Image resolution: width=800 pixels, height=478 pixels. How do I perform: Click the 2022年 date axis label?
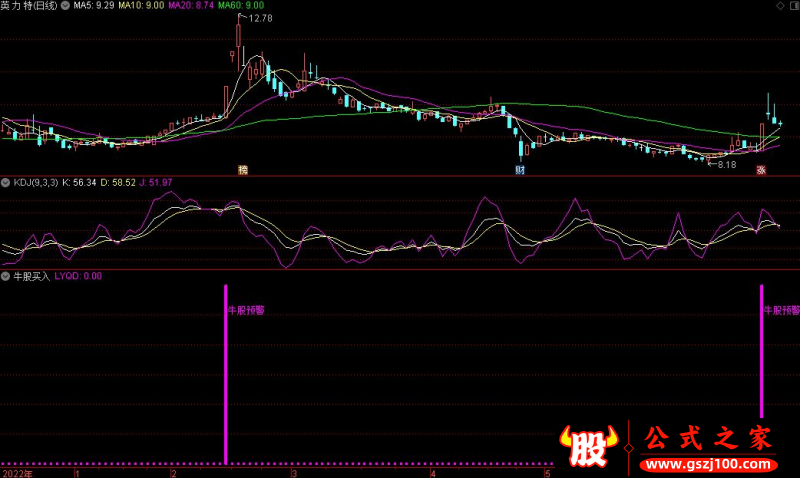click(17, 472)
